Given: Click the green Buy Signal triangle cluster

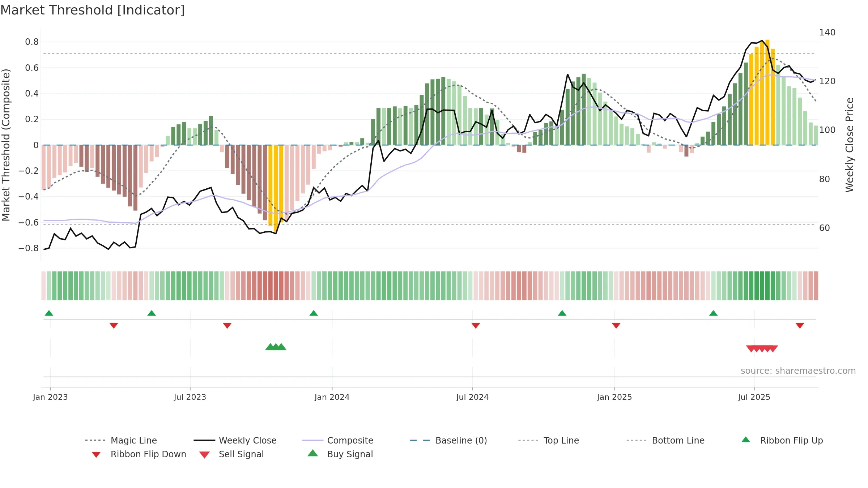Looking at the screenshot, I should [x=276, y=347].
